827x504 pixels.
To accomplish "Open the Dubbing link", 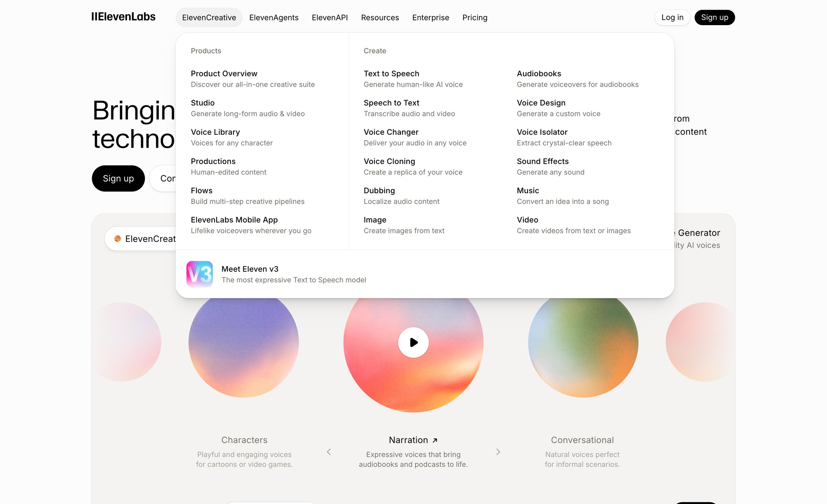I will [401, 196].
